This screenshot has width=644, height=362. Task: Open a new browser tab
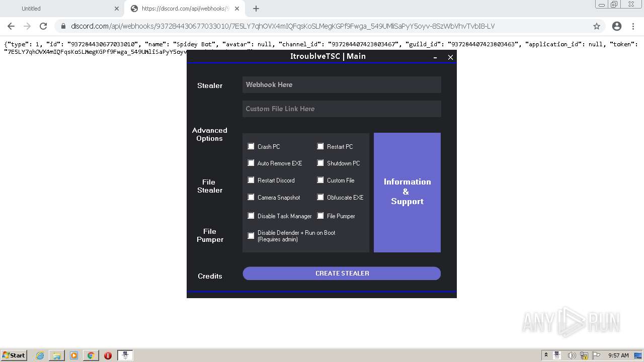click(x=256, y=9)
